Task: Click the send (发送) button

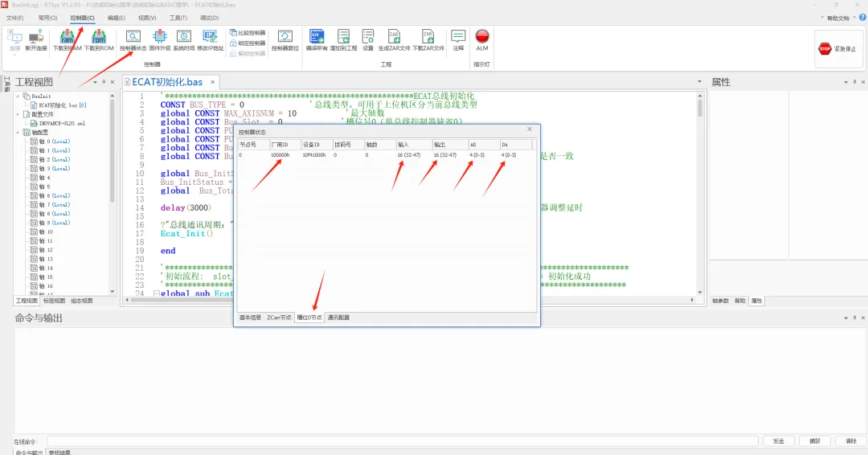Action: (x=778, y=441)
